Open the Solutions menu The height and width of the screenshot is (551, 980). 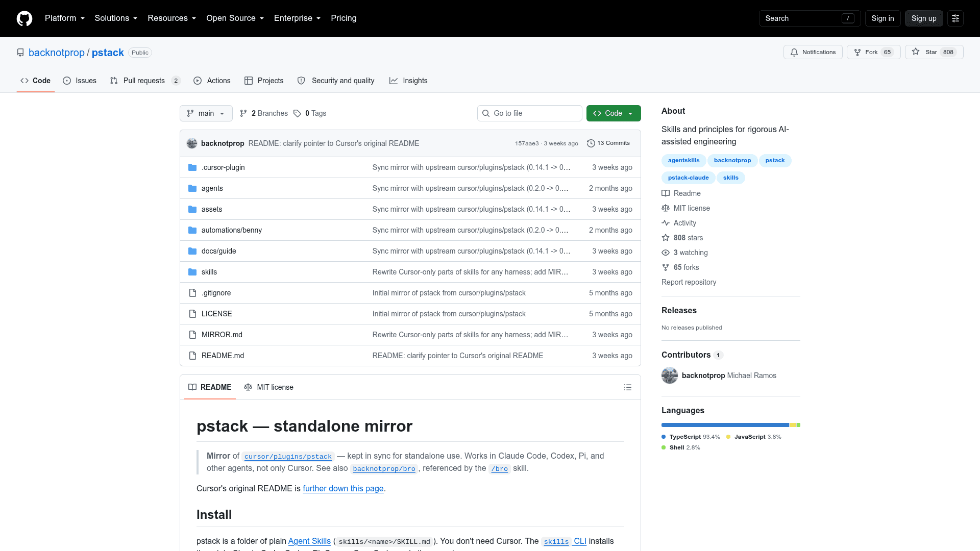click(x=116, y=18)
